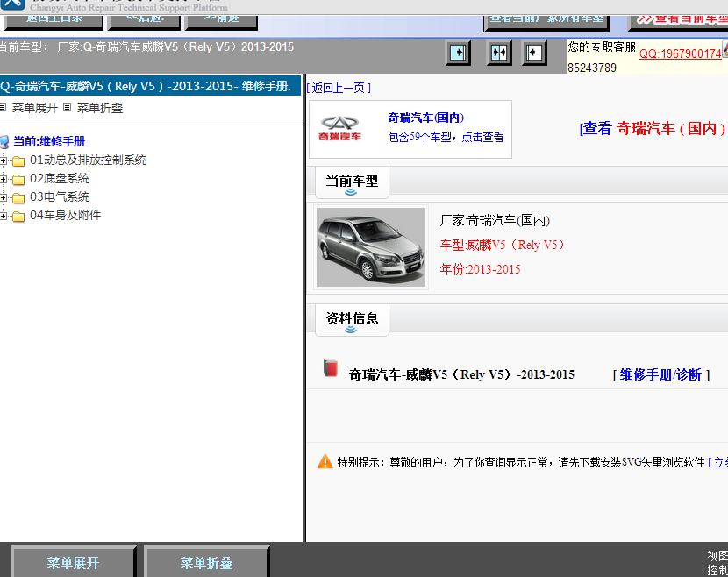728x577 pixels.
Task: Open the 02底盘系统 folder label
Action: pyautogui.click(x=60, y=179)
